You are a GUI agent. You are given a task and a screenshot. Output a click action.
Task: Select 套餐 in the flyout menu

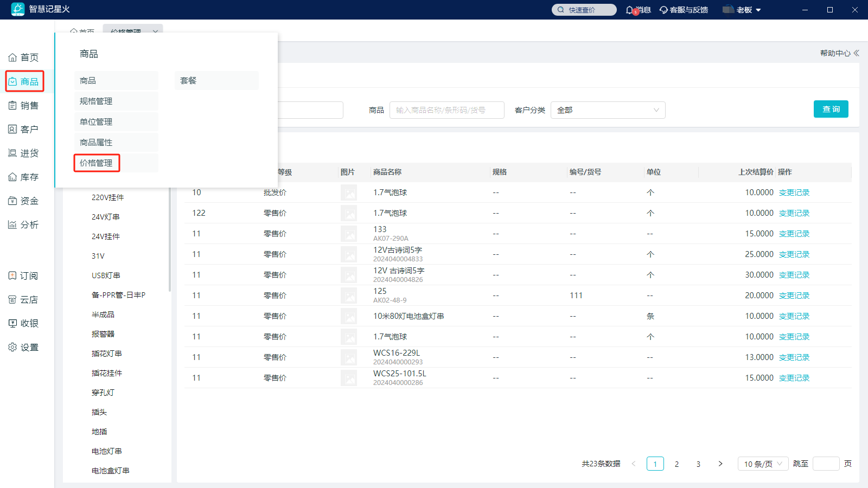click(216, 81)
